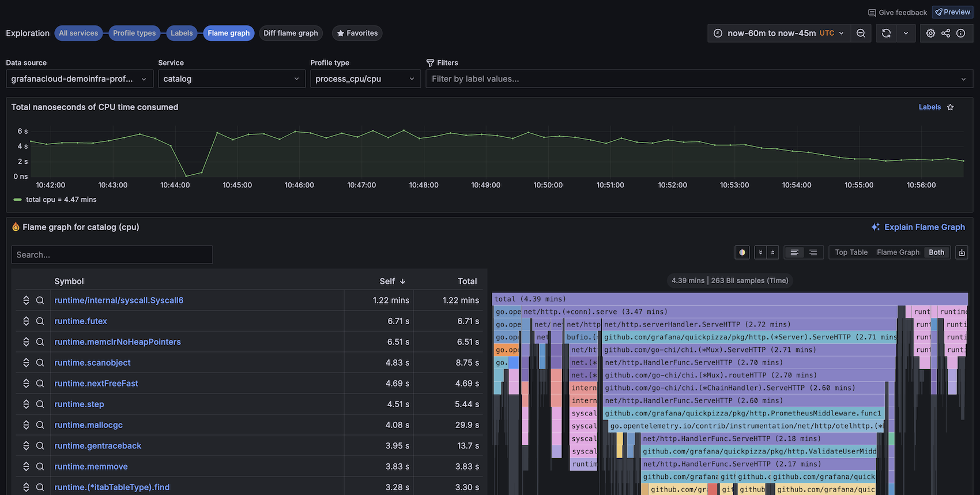The height and width of the screenshot is (495, 980).
Task: Click the Labels link on CPU panel
Action: coord(929,107)
